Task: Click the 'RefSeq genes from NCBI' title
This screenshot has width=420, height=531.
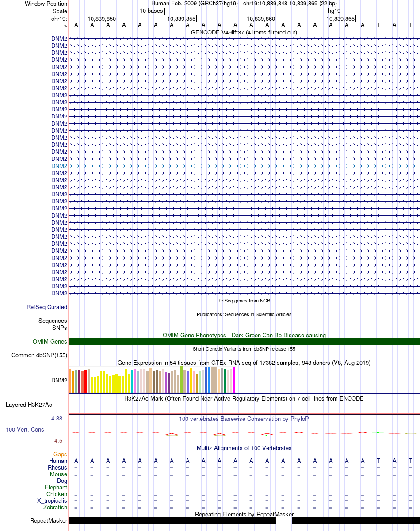Action: click(x=244, y=301)
